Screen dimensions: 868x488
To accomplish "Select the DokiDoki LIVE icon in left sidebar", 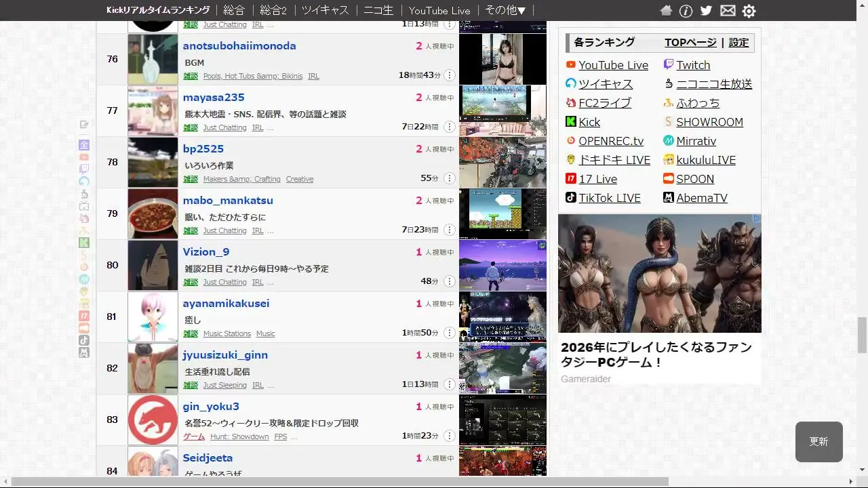I will pyautogui.click(x=84, y=291).
